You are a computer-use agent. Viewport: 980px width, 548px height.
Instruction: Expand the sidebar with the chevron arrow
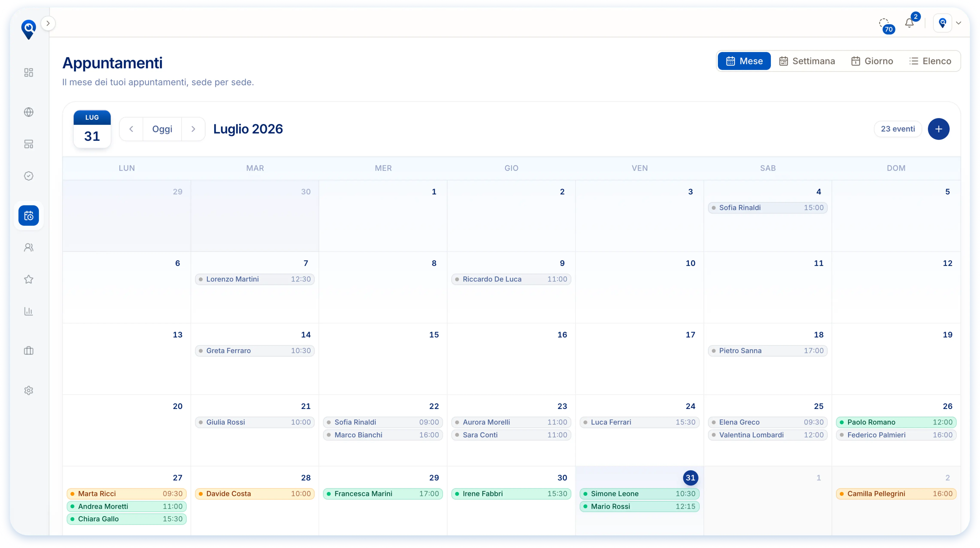(48, 23)
